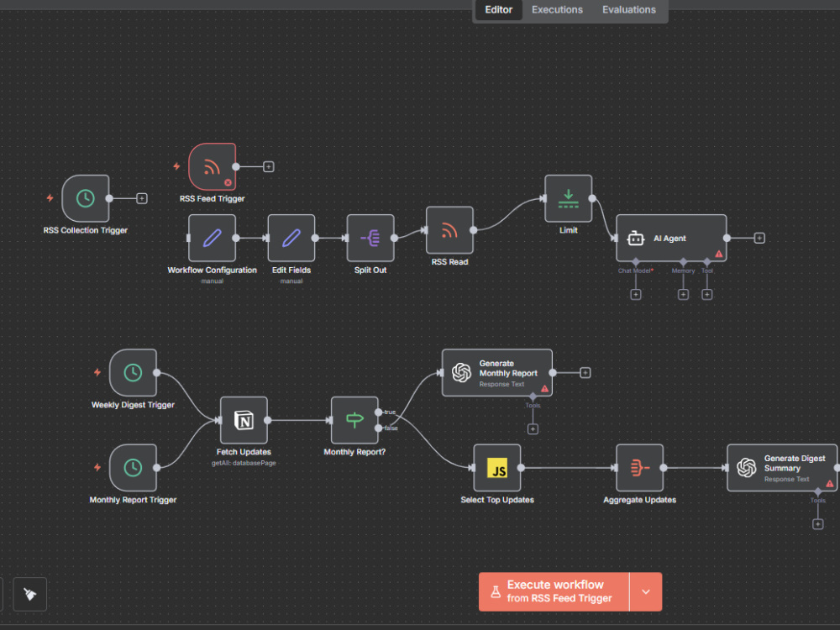Image resolution: width=840 pixels, height=630 pixels.
Task: Open the Workflow Configuration node
Action: point(213,238)
